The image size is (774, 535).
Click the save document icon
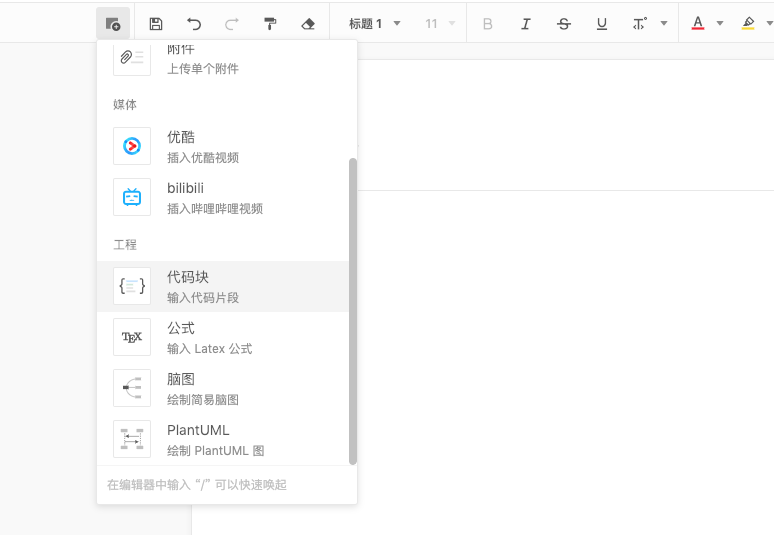tap(156, 23)
